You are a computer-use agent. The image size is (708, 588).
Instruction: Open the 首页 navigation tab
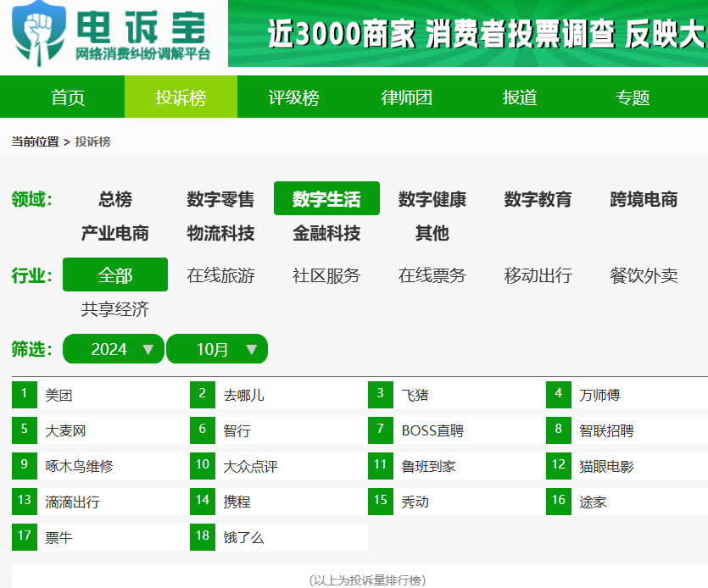[68, 97]
